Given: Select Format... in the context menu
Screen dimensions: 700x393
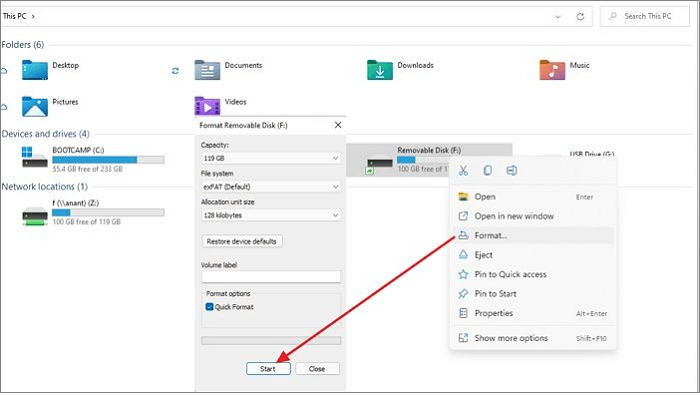Looking at the screenshot, I should point(533,235).
